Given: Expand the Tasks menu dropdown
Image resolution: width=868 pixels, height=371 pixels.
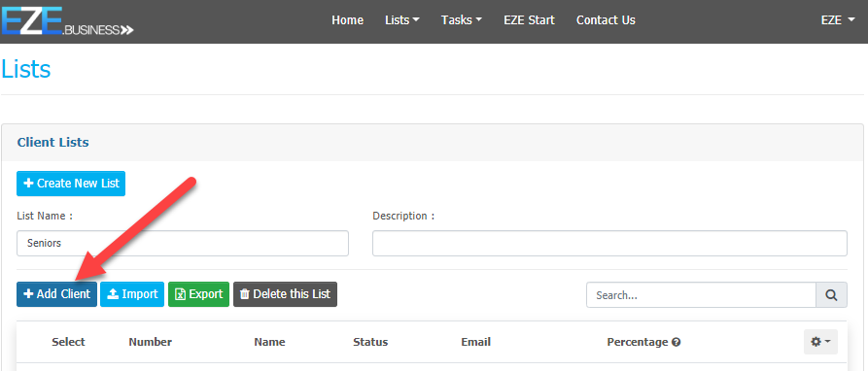Looking at the screenshot, I should click(461, 20).
